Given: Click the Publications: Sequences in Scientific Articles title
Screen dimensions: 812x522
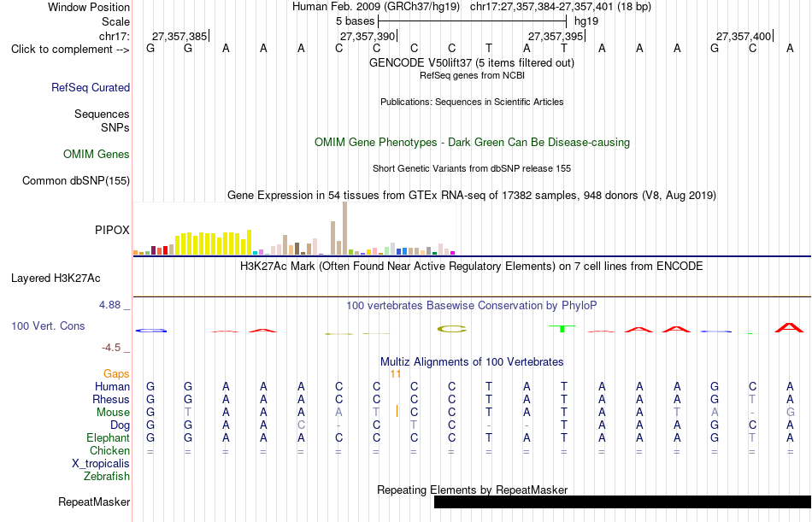Looking at the screenshot, I should click(472, 102).
